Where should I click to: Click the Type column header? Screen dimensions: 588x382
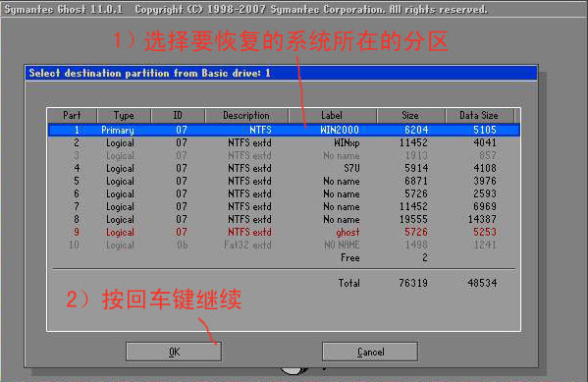pyautogui.click(x=124, y=116)
